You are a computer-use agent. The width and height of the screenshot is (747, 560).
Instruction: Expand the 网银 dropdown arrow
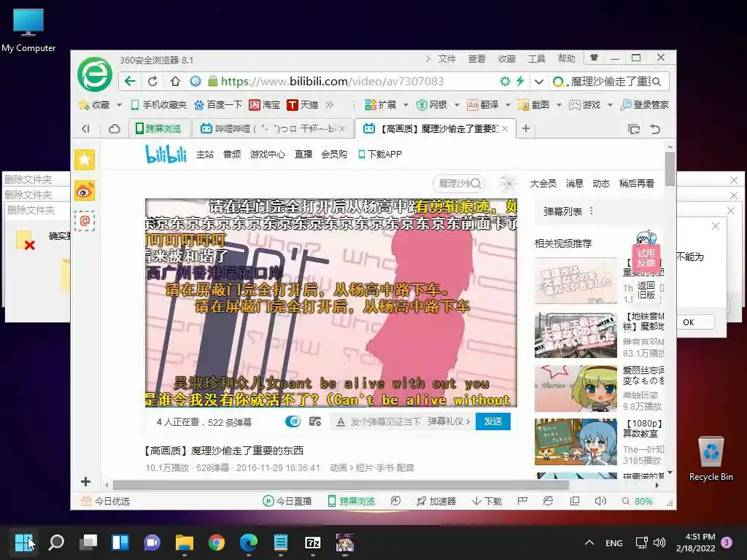tap(457, 105)
